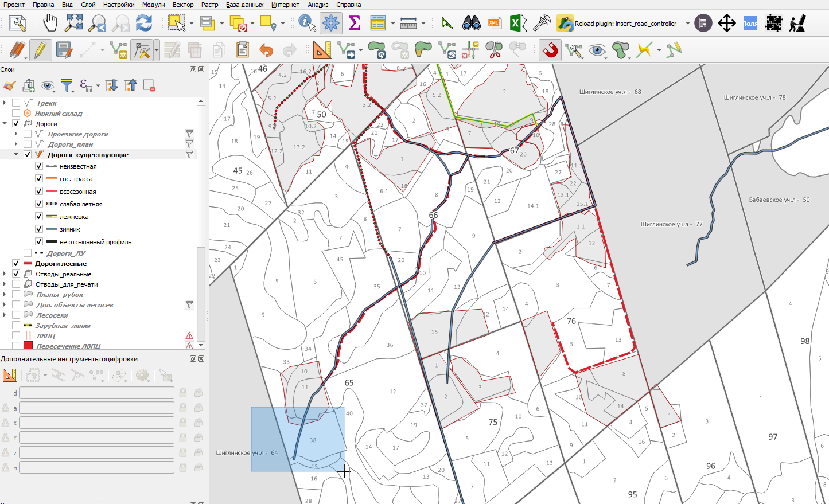Click Deselect features icon
Viewport: 829px width, 504px height.
pos(238,23)
